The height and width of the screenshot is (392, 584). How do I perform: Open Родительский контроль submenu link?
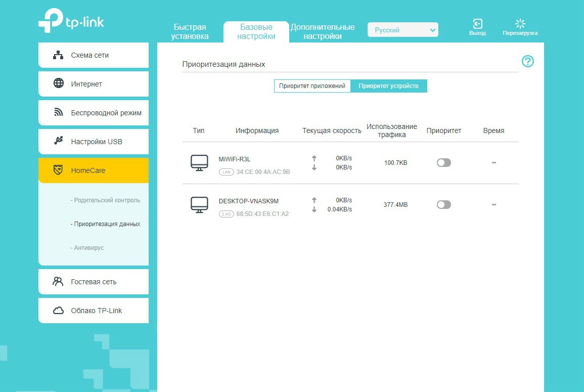point(107,200)
